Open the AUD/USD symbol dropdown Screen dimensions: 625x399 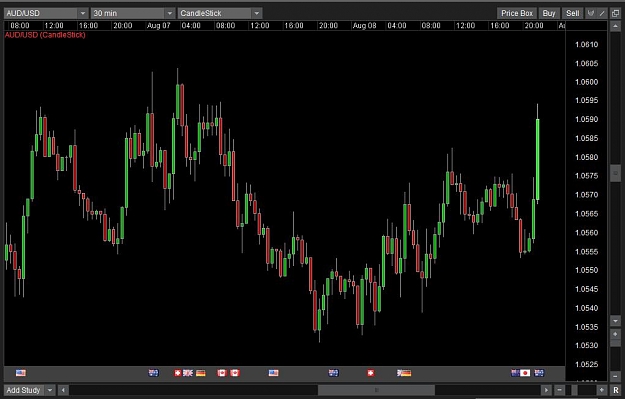tap(46, 13)
